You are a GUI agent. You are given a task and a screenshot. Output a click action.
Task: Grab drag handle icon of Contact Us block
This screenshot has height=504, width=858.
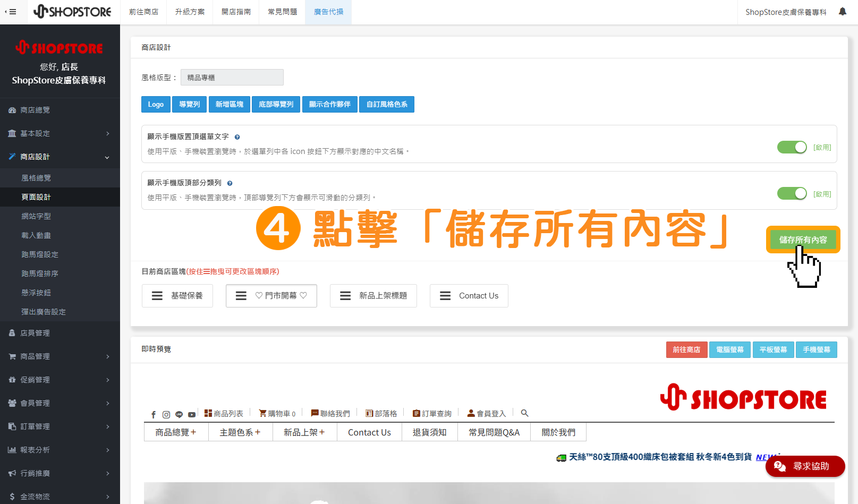point(445,296)
